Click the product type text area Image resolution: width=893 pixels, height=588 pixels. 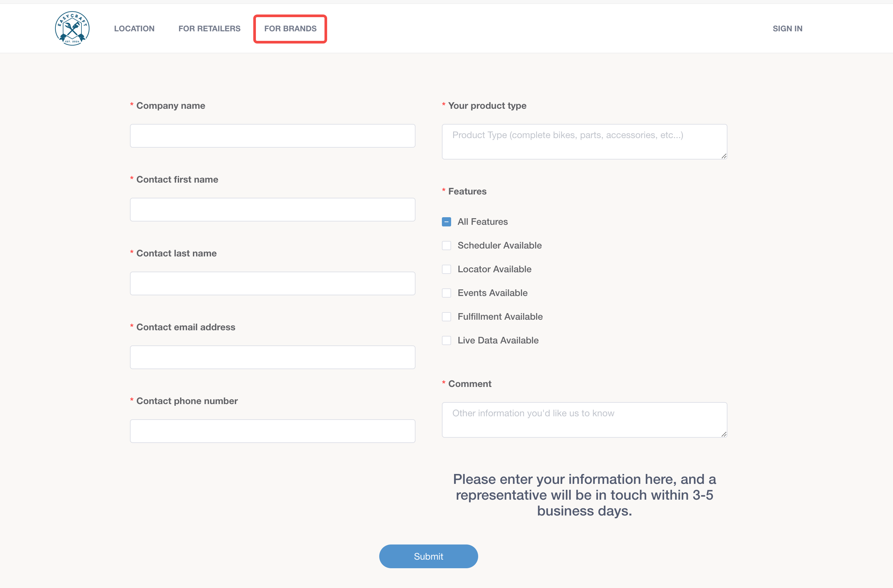tap(584, 142)
